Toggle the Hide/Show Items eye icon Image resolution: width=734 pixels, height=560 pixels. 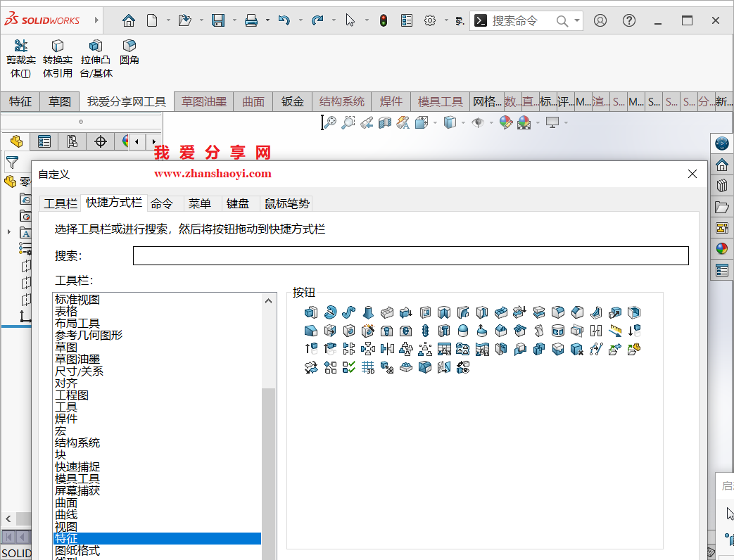(478, 122)
